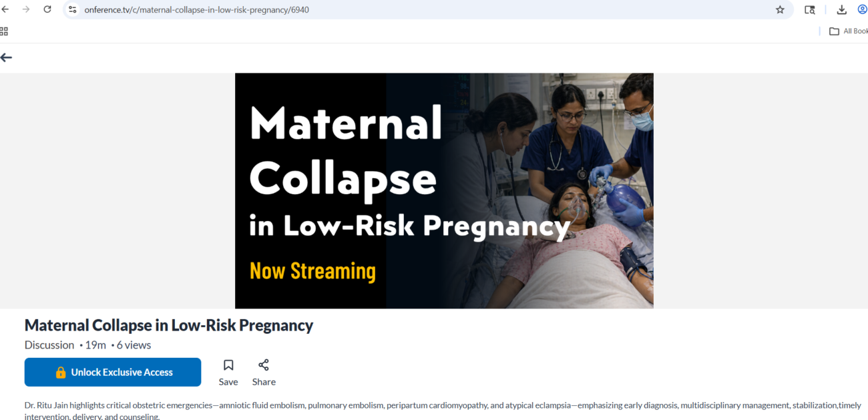Open the apps grid icon in bookmarks bar

4,31
